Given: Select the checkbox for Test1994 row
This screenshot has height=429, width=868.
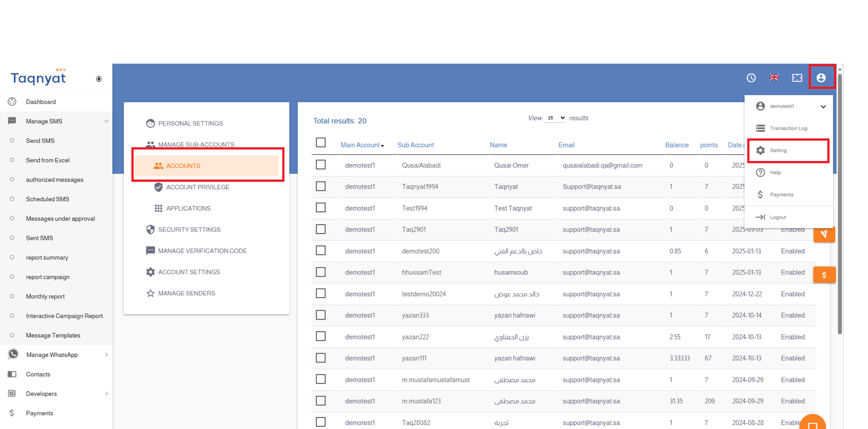Looking at the screenshot, I should point(321,207).
